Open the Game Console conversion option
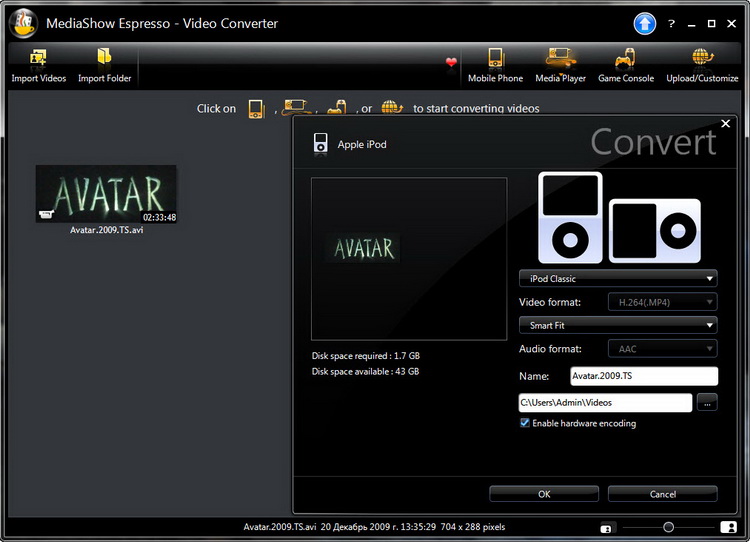Screen dimensions: 750x542 coord(626,58)
